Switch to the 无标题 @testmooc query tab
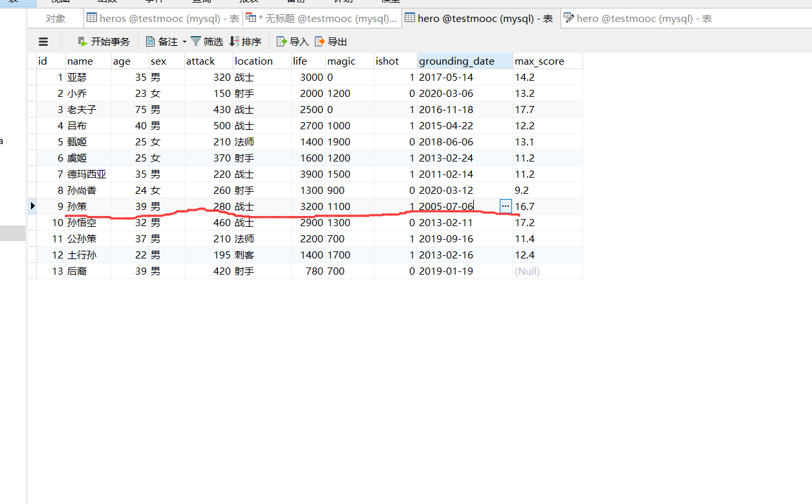 pyautogui.click(x=322, y=19)
